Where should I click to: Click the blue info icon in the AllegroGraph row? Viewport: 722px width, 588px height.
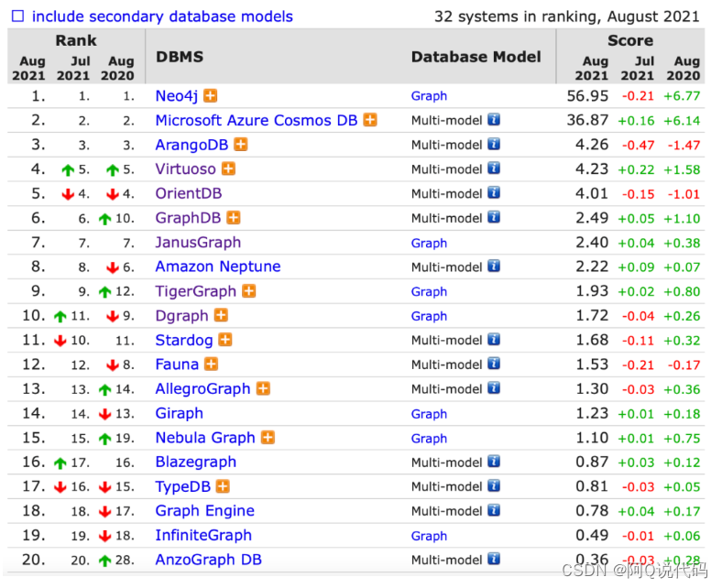click(494, 388)
